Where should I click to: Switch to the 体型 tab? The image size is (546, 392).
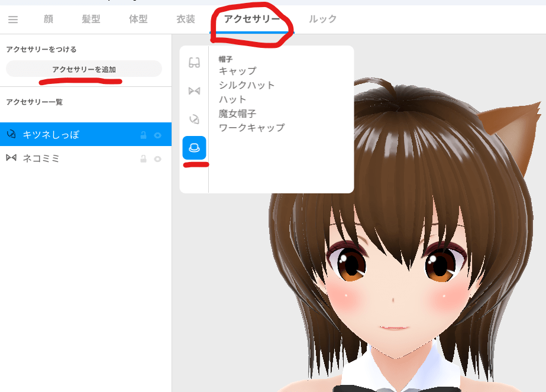click(x=138, y=19)
